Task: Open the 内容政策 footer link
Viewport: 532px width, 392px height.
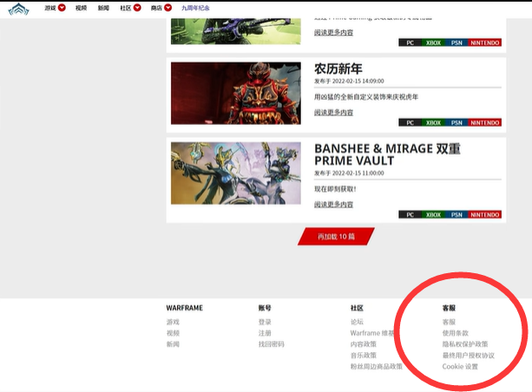Action: [x=364, y=344]
